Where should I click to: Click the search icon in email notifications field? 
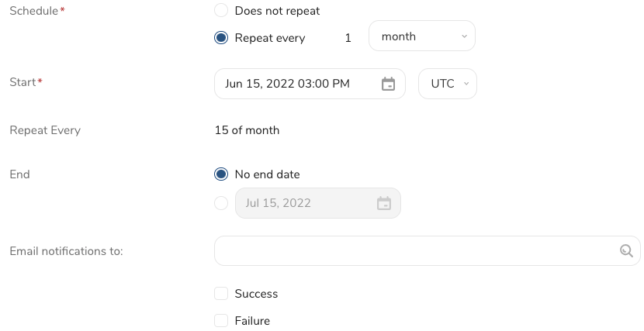point(626,250)
